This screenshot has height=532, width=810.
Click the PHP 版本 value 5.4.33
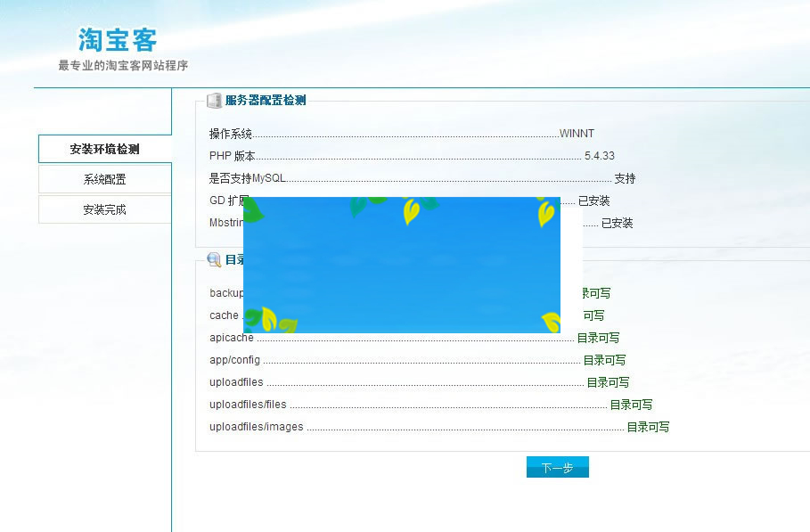tap(599, 155)
